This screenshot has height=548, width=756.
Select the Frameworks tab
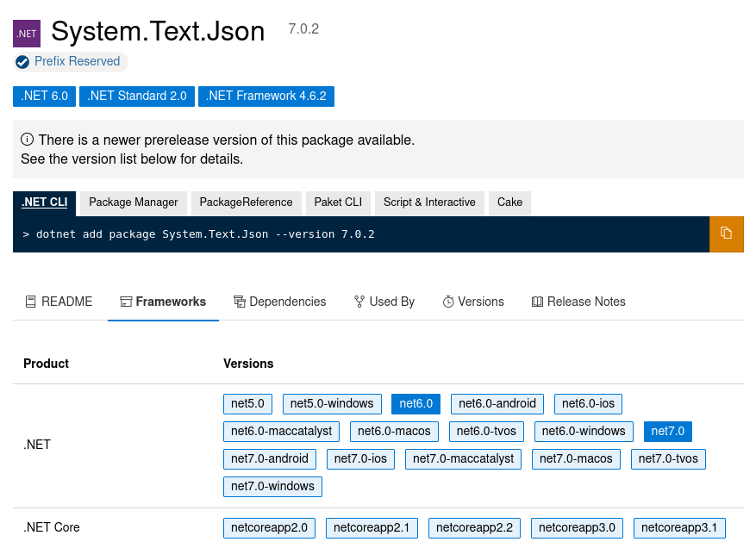coord(164,302)
